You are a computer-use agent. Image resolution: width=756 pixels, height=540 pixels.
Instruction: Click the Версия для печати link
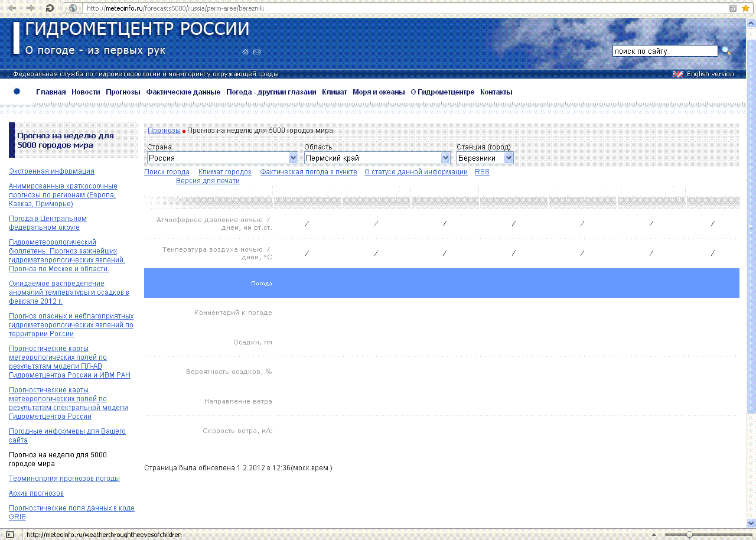pos(207,181)
